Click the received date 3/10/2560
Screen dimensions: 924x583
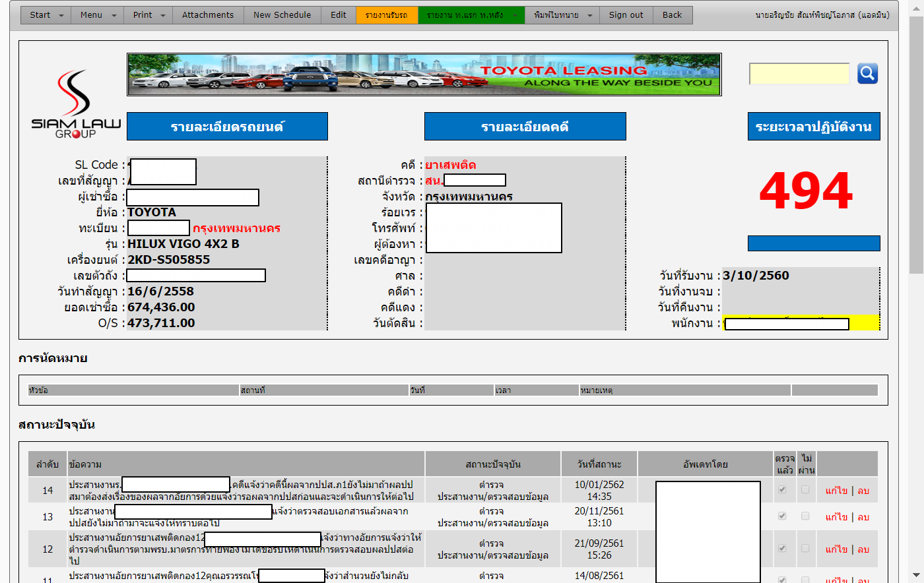pos(756,276)
